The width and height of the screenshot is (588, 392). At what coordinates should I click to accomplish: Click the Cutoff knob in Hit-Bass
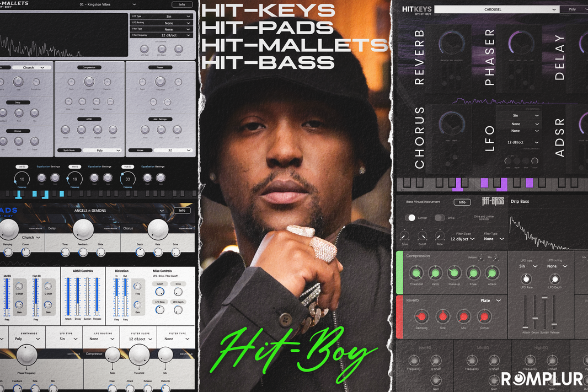tap(422, 236)
